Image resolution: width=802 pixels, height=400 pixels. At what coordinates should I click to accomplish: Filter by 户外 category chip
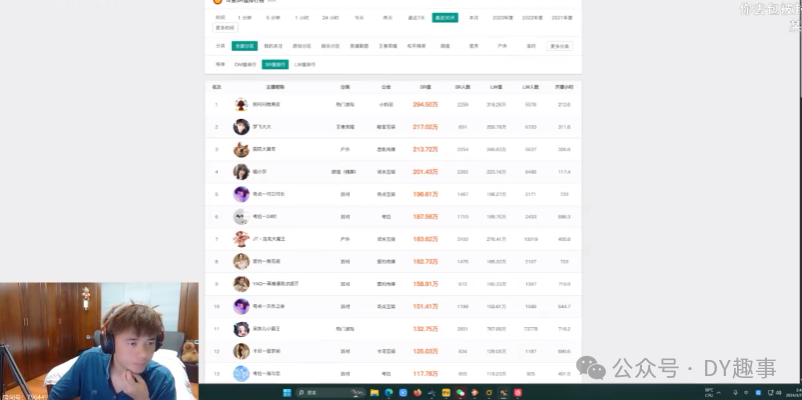[502, 46]
